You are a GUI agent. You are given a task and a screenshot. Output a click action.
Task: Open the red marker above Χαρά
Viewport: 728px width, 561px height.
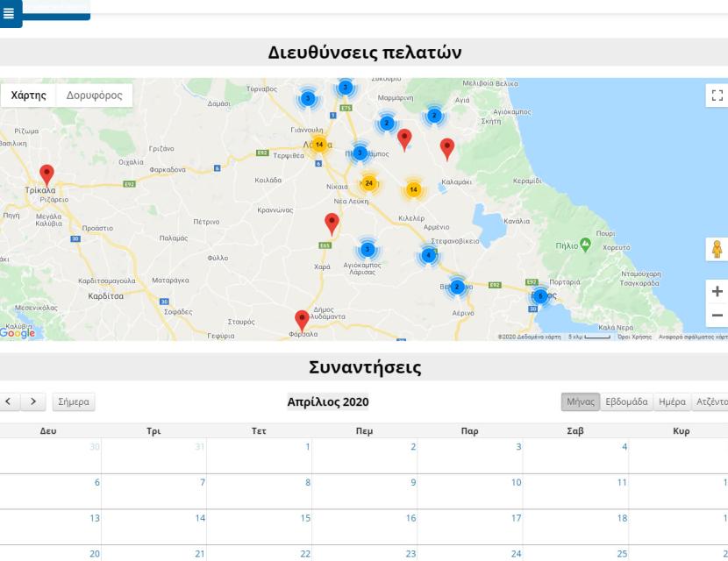pyautogui.click(x=332, y=224)
